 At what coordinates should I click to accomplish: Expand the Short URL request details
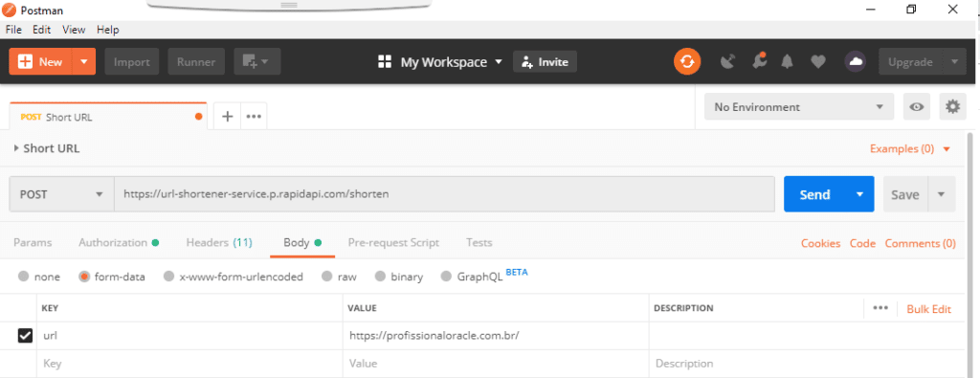tap(17, 148)
